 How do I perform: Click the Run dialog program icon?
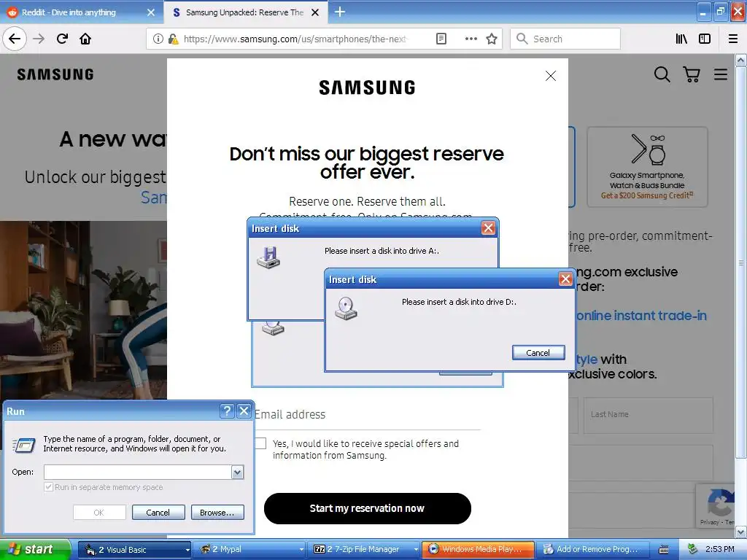[24, 445]
